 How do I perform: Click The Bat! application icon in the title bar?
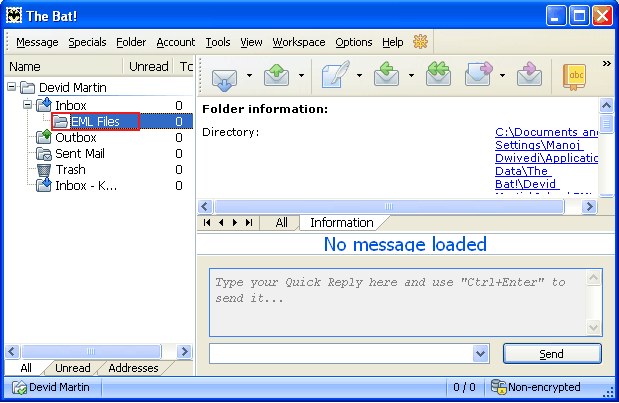14,15
